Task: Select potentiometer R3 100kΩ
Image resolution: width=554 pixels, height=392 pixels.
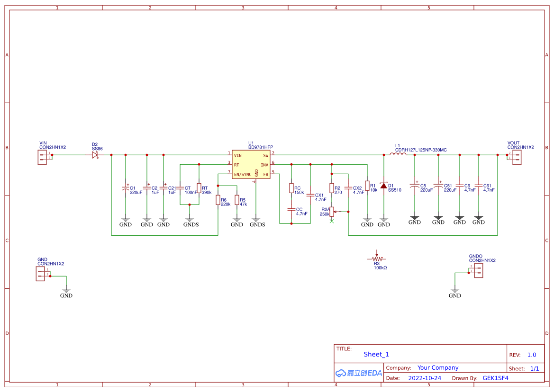Action: pyautogui.click(x=376, y=258)
